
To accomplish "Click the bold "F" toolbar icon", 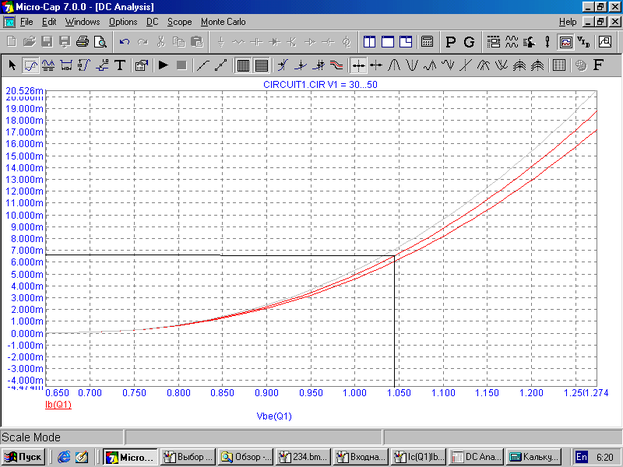I will point(598,66).
